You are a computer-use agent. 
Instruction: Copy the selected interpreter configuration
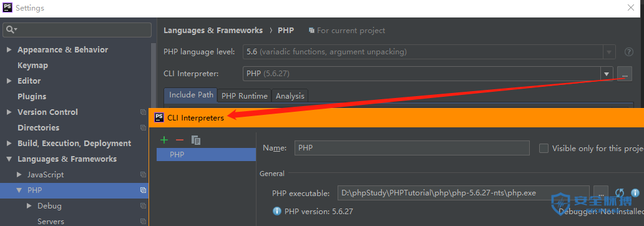point(196,140)
